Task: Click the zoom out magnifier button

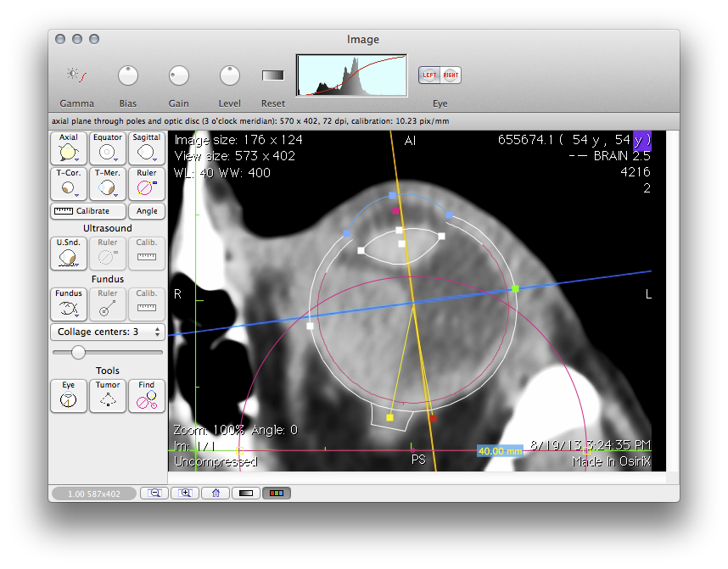Action: point(155,493)
